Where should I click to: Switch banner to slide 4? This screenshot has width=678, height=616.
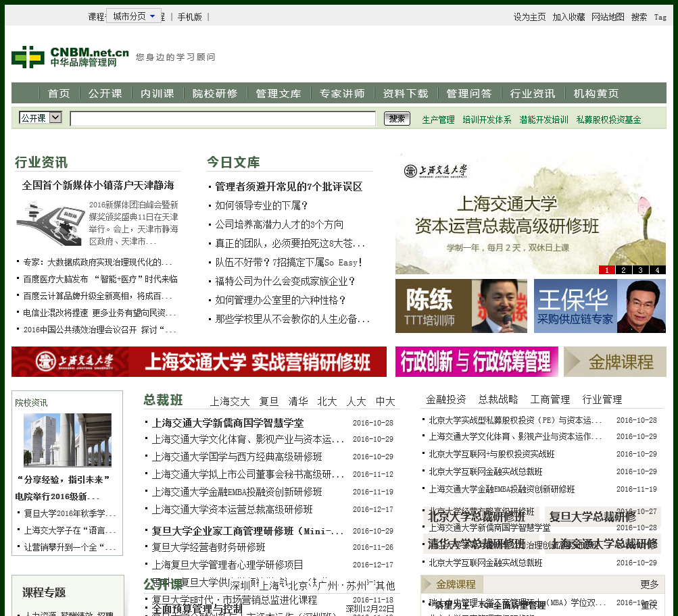(657, 269)
